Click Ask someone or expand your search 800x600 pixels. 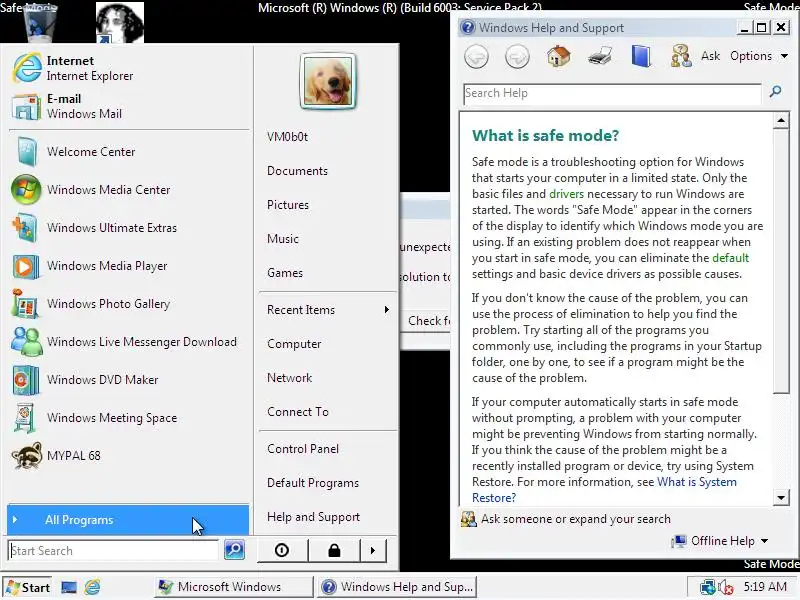coord(576,519)
